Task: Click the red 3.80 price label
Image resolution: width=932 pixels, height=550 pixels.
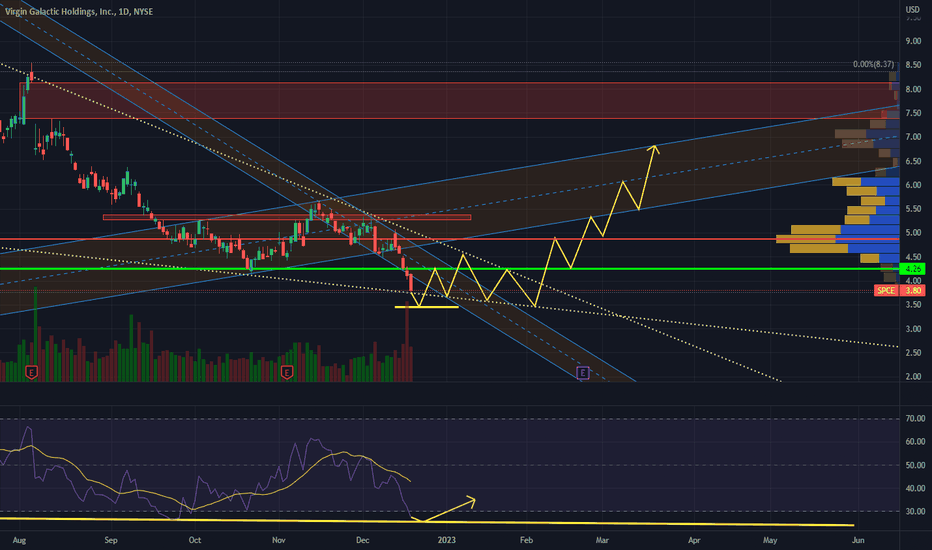Action: 912,291
